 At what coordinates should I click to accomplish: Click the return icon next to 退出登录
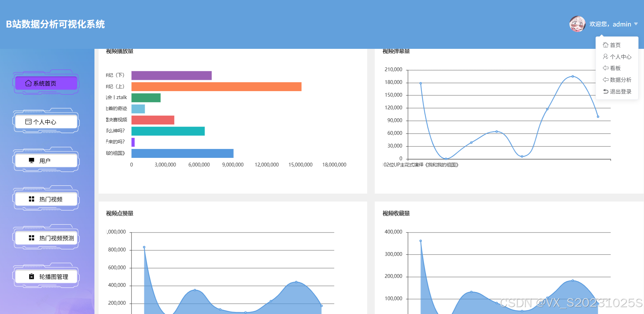[606, 91]
